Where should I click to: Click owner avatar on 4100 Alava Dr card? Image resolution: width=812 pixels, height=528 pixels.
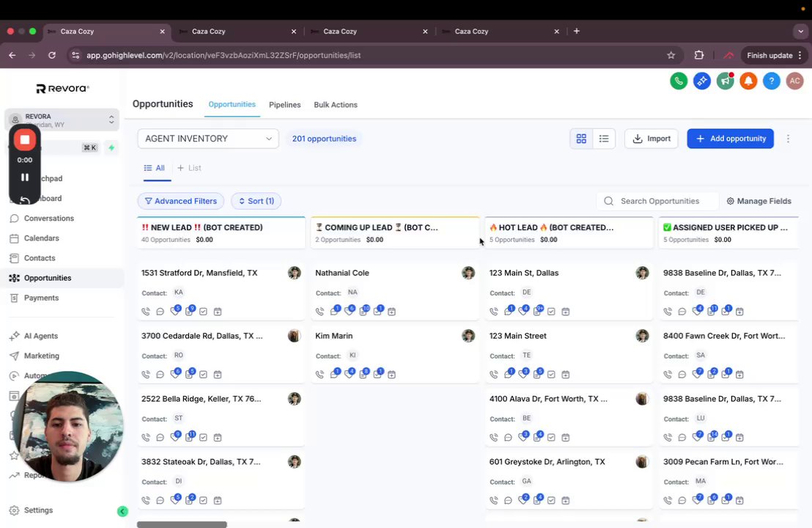pos(642,398)
